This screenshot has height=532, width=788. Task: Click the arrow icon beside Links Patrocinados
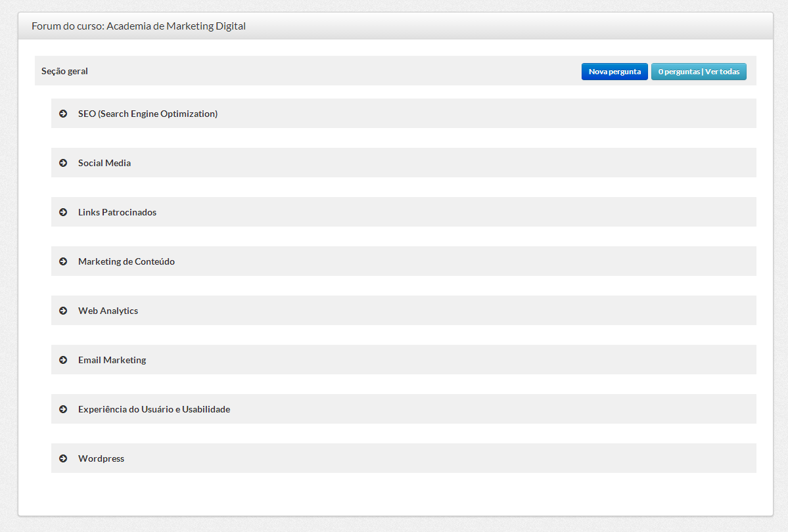pyautogui.click(x=63, y=212)
